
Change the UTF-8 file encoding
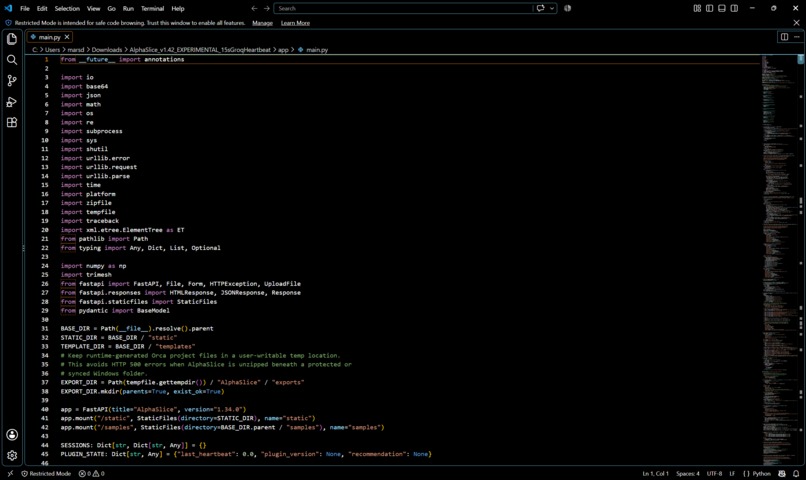715,473
